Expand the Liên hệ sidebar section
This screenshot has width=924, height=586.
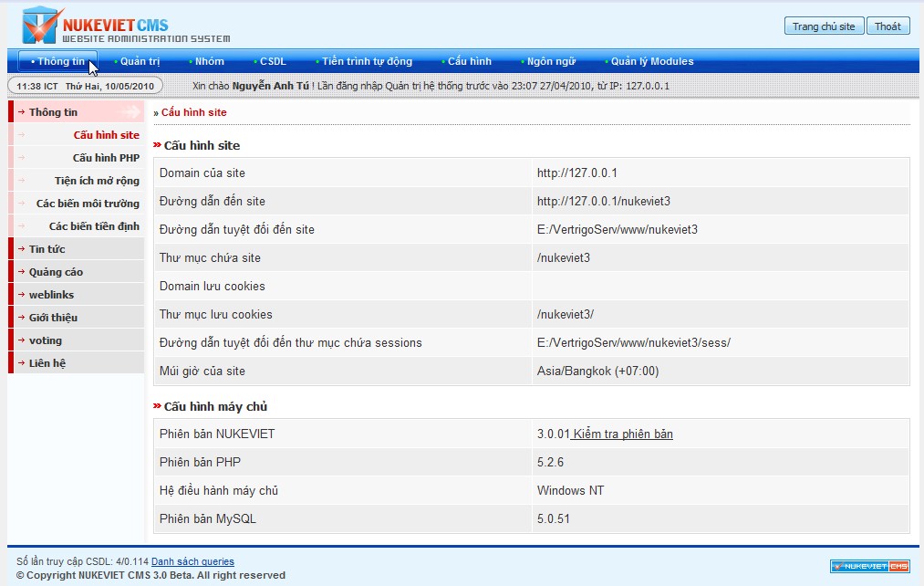[x=77, y=363]
